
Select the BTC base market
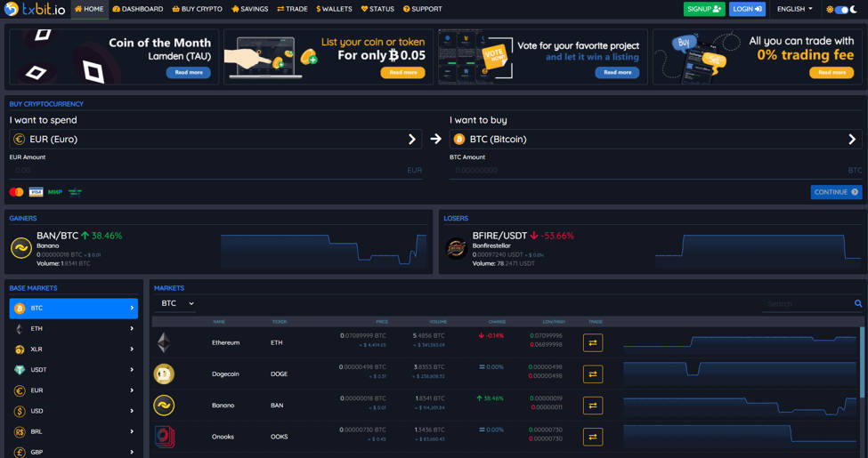74,308
